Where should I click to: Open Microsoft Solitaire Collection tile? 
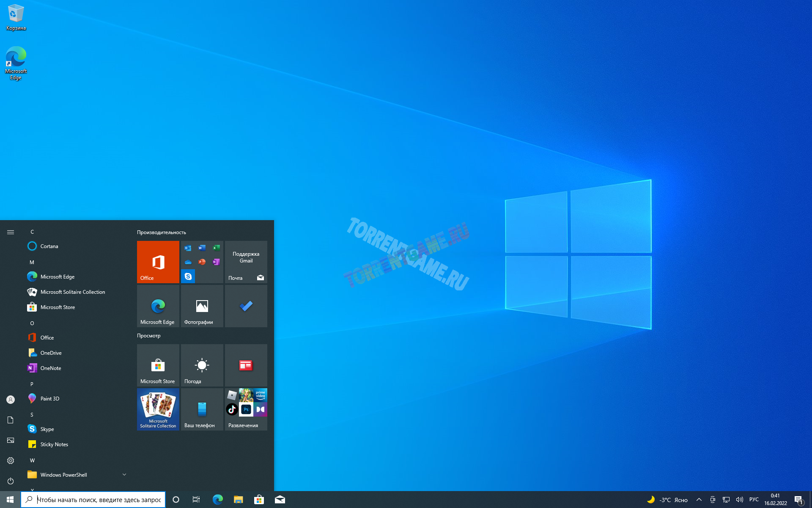pos(158,409)
